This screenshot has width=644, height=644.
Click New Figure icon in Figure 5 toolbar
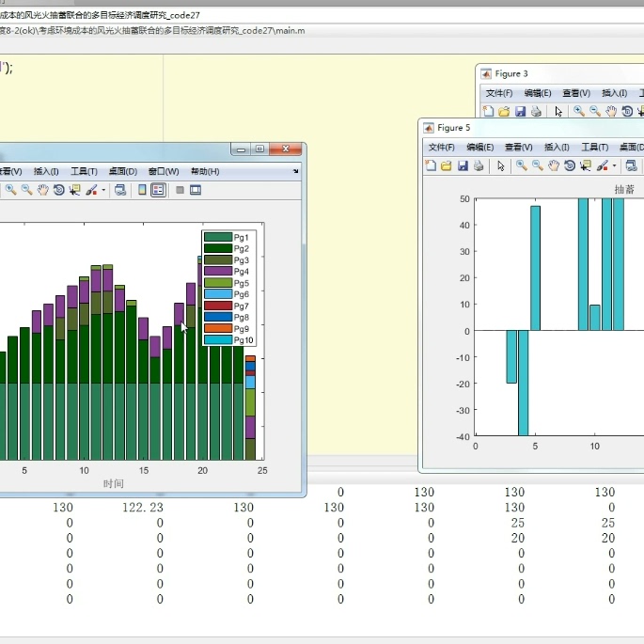(x=431, y=165)
